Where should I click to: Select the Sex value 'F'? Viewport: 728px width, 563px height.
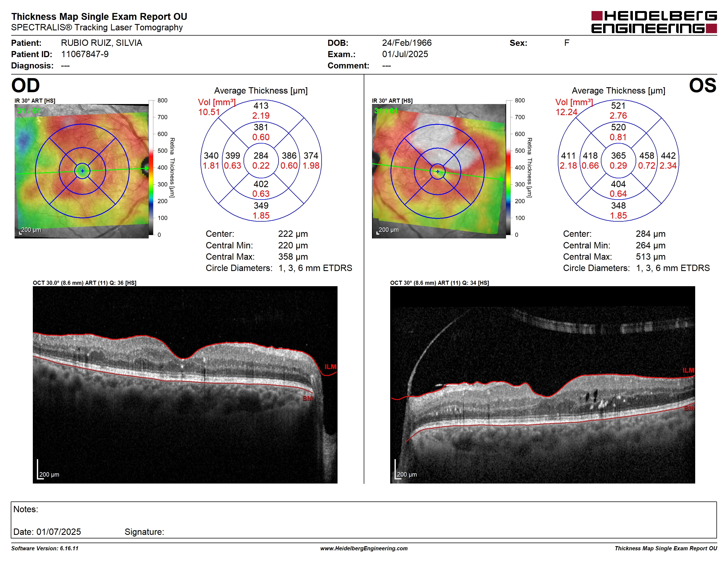click(567, 43)
